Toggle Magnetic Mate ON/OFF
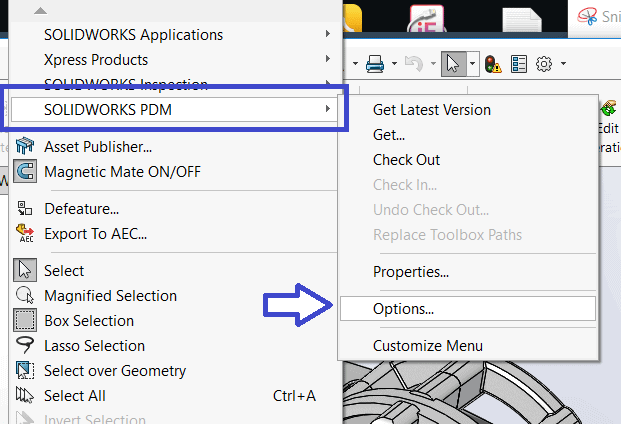This screenshot has width=621, height=424. click(175, 172)
